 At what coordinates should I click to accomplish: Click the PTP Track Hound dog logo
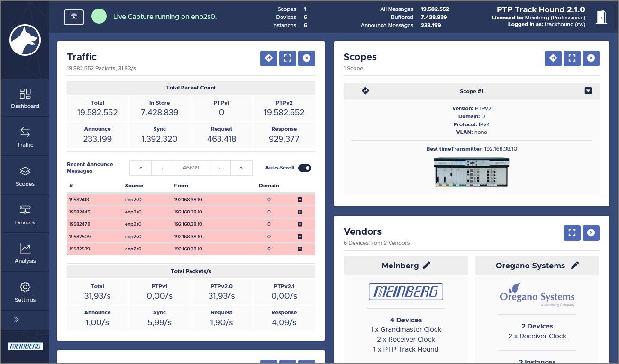coord(25,40)
